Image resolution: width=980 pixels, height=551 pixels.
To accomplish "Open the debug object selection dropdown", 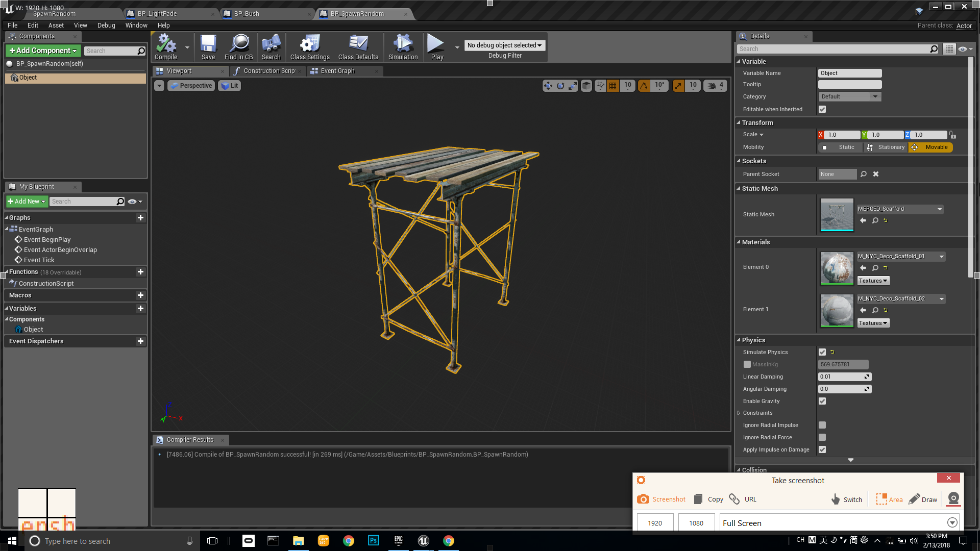I will coord(504,45).
